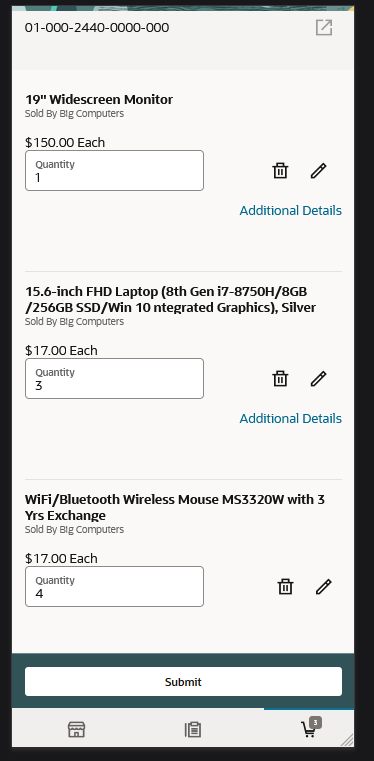Edit the Wireless Mouse MS3320W line
Viewport: 374px width, 761px height.
coord(324,587)
